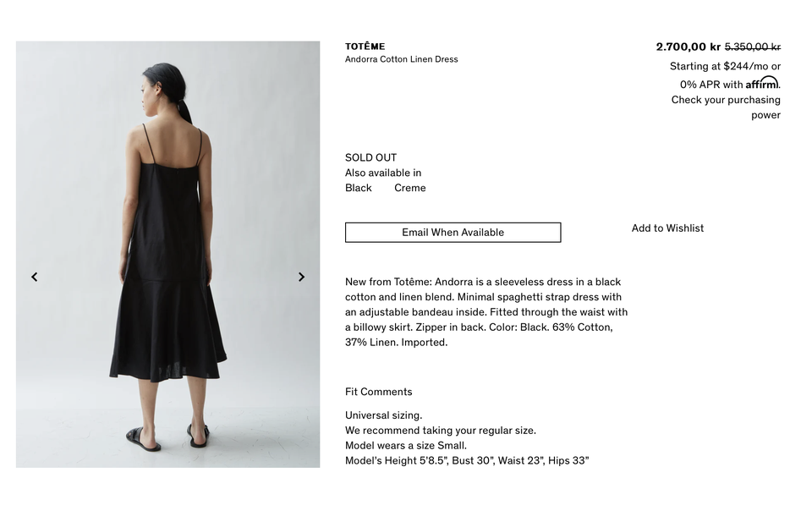Open Check your purchasing power link
This screenshot has width=812, height=511.
coord(726,107)
